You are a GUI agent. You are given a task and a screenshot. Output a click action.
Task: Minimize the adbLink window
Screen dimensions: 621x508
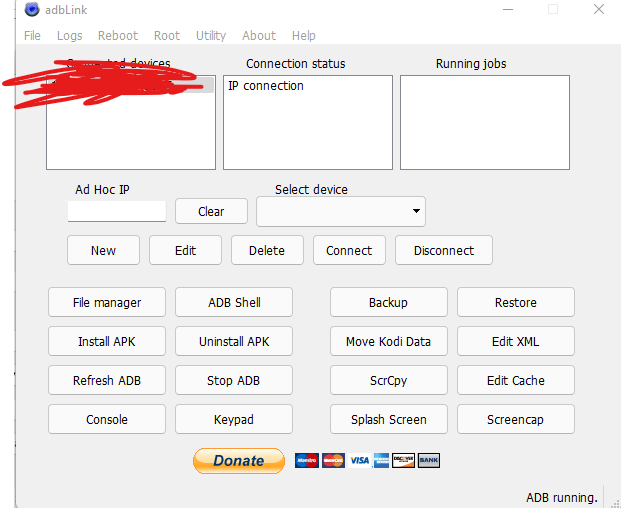pos(508,9)
